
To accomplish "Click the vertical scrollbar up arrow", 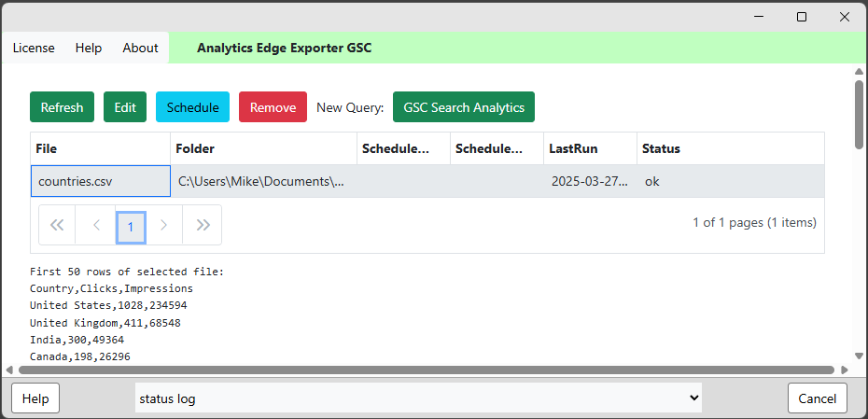I will (x=860, y=72).
